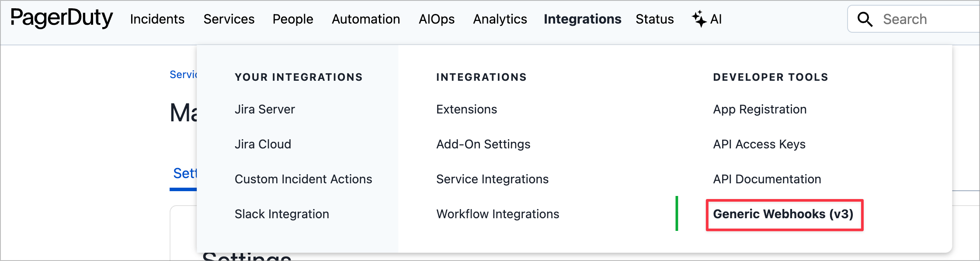Select Generic Webhooks (v3)
The image size is (980, 261).
click(x=783, y=214)
